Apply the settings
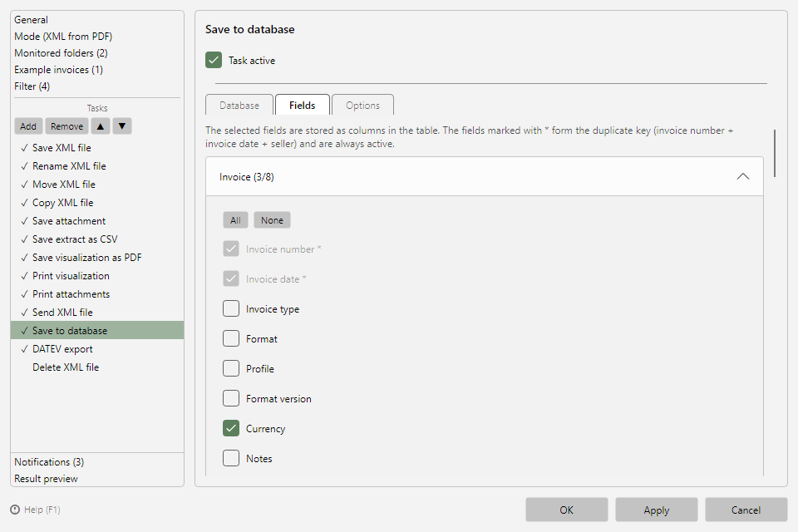 coord(656,510)
